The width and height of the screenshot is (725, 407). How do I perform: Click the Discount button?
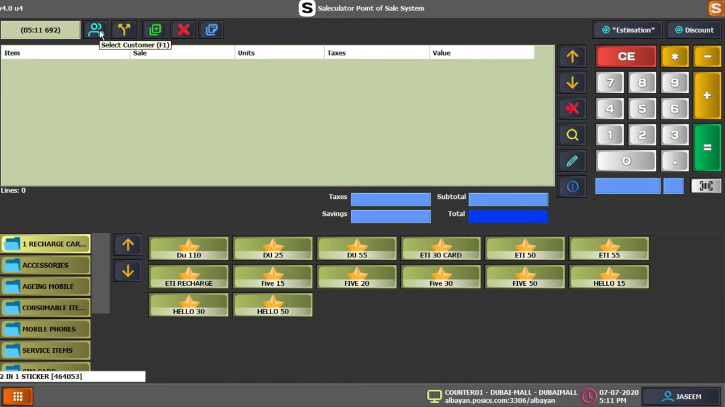coord(694,30)
